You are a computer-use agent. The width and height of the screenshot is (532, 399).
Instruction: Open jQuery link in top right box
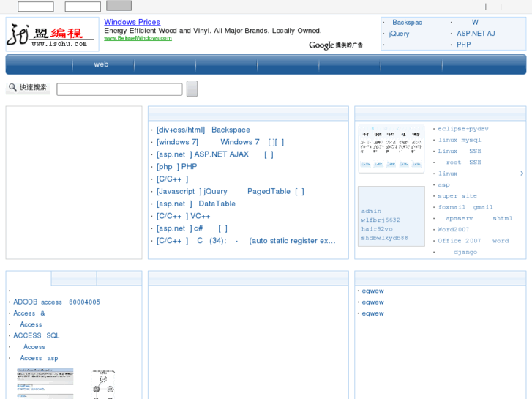click(399, 34)
